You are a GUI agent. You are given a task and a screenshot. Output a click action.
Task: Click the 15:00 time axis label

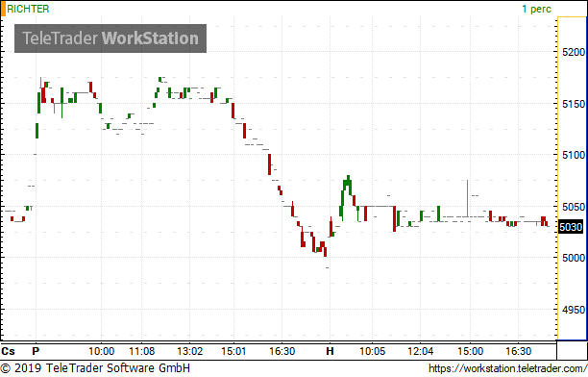470,351
